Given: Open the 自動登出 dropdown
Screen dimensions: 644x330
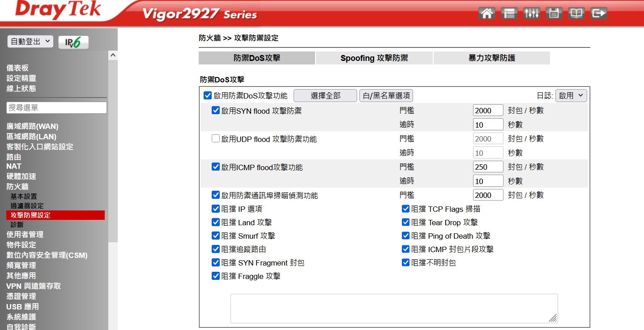Looking at the screenshot, I should 30,42.
